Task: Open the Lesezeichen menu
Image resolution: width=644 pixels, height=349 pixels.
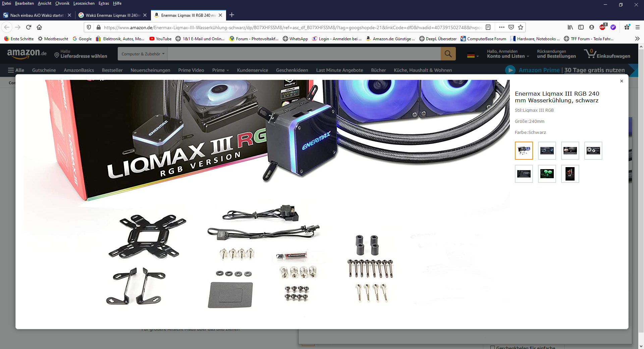Action: [x=84, y=3]
